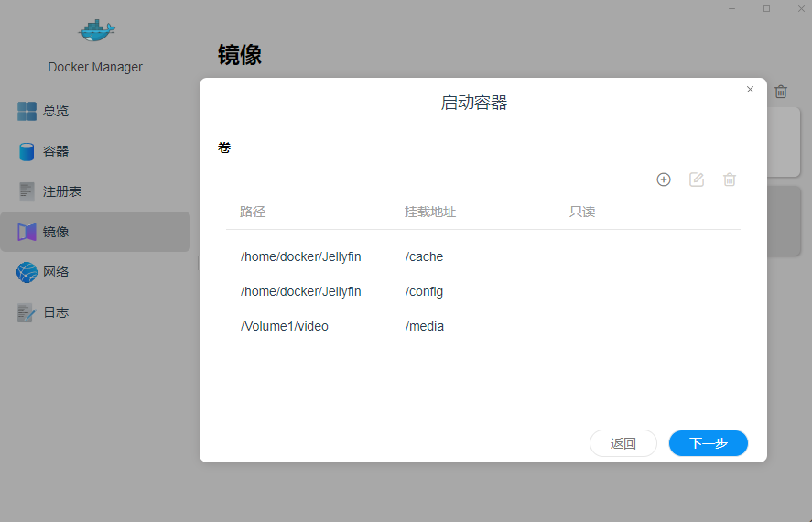812x522 pixels.
Task: Click the 返回 back button
Action: [623, 443]
